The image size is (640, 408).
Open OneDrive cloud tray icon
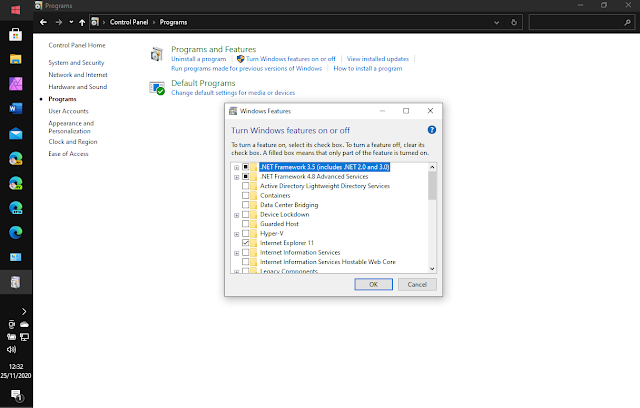click(x=24, y=324)
